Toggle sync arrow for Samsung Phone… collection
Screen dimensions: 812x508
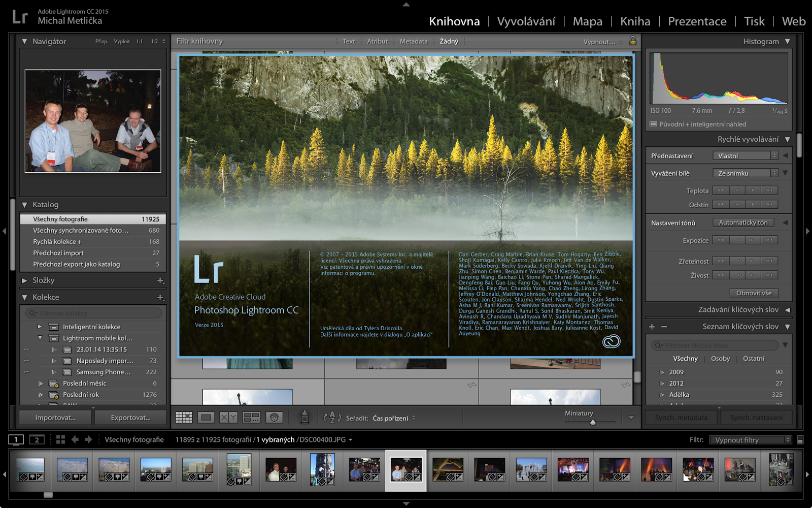pos(26,372)
